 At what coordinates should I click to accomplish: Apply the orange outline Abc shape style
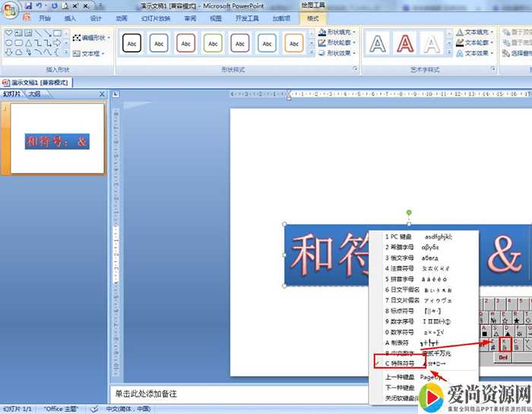tap(294, 43)
